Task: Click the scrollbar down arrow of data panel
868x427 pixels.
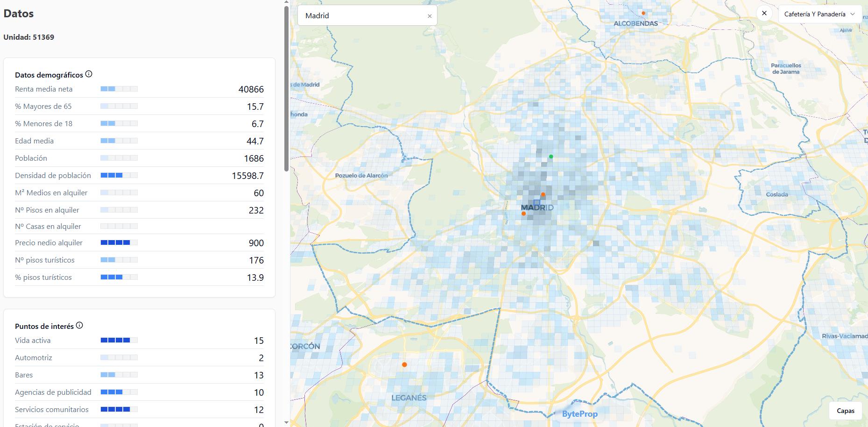Action: [286, 422]
